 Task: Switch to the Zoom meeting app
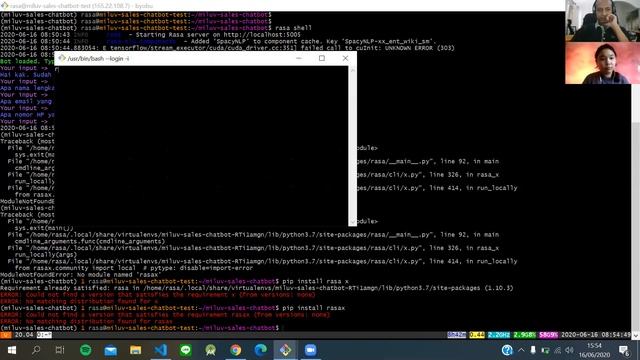[310, 350]
